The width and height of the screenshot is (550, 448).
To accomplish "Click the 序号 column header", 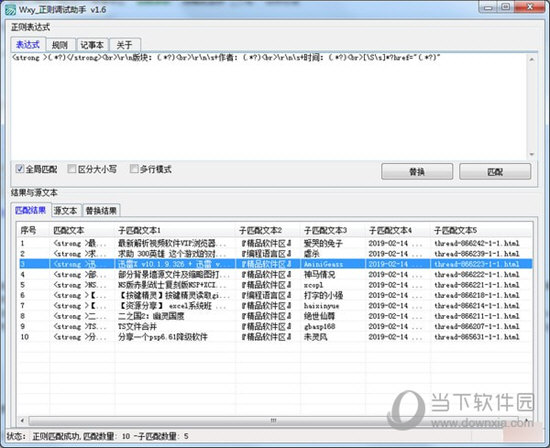I will tap(34, 230).
